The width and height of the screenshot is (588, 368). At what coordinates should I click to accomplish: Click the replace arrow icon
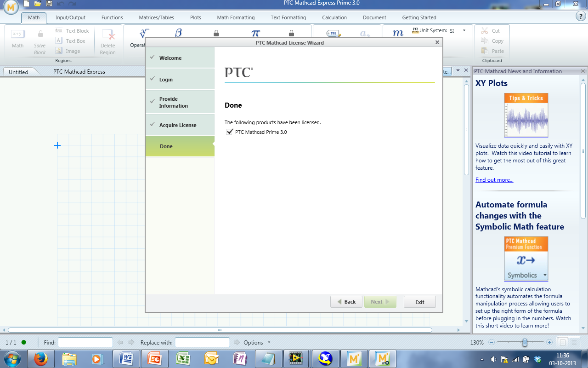coord(237,342)
